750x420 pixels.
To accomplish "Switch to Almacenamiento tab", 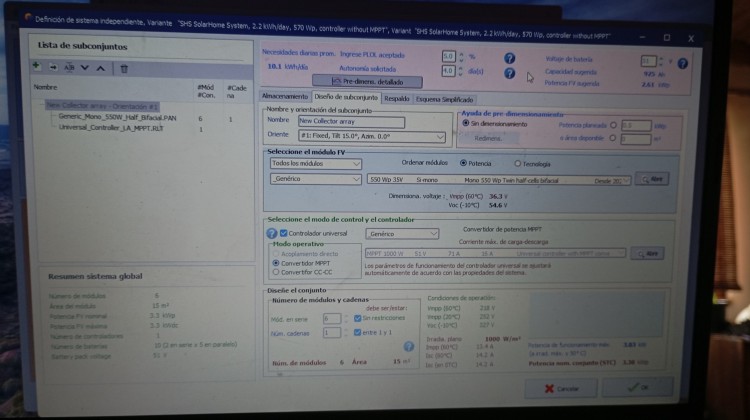I will click(x=285, y=97).
